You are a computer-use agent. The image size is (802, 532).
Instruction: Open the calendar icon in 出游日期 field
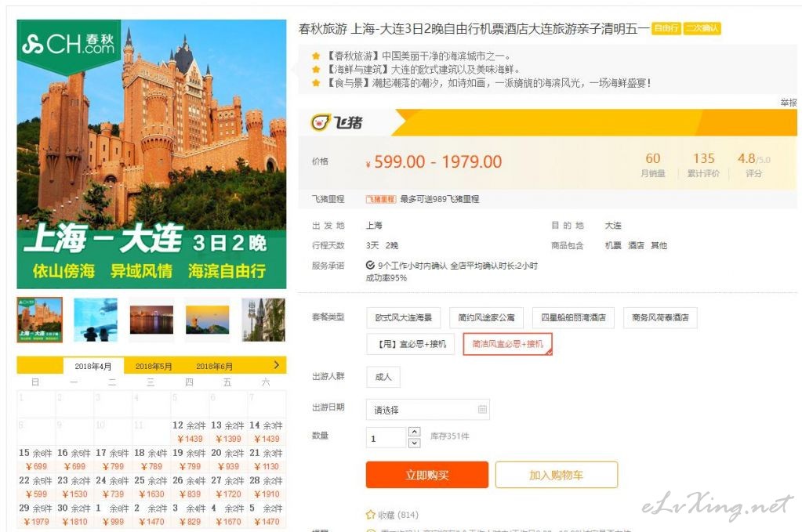(x=482, y=409)
